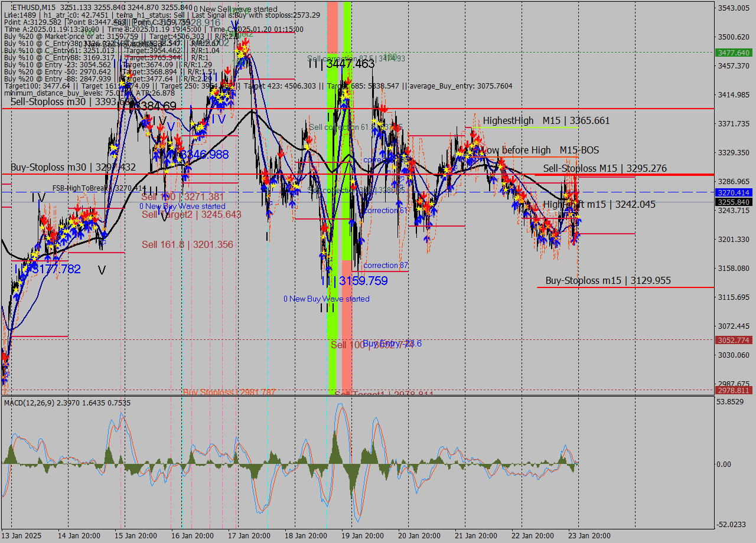The image size is (756, 543).
Task: Click the -52.0233 value on the MACD scale
Action: tap(732, 524)
